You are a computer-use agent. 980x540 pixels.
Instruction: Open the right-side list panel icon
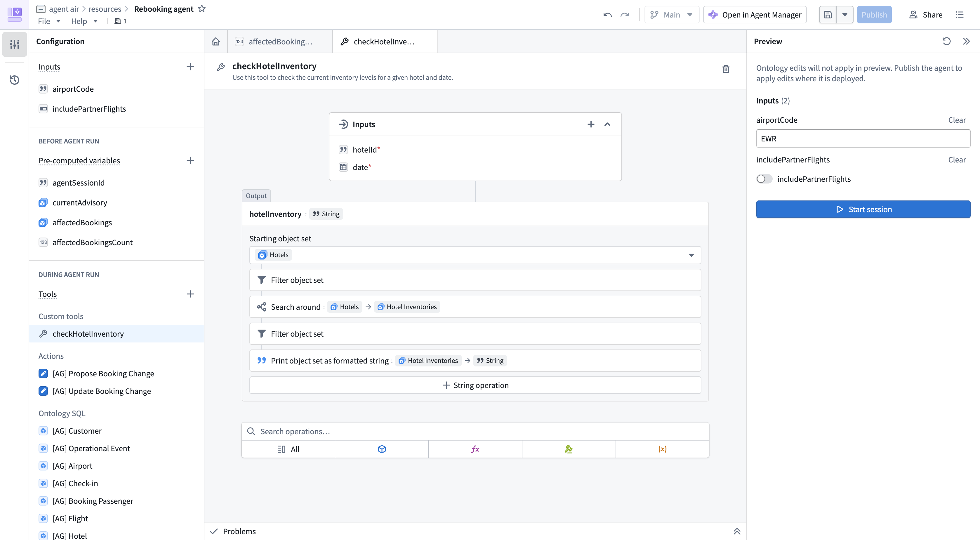(960, 15)
